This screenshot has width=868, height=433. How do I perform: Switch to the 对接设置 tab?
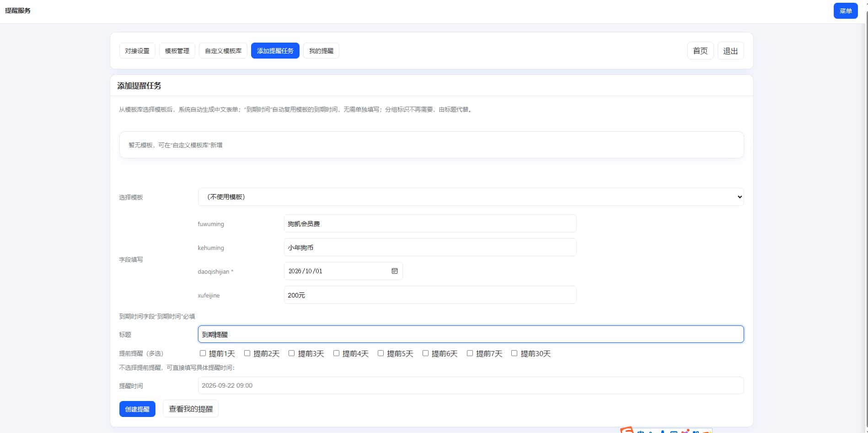coord(137,51)
